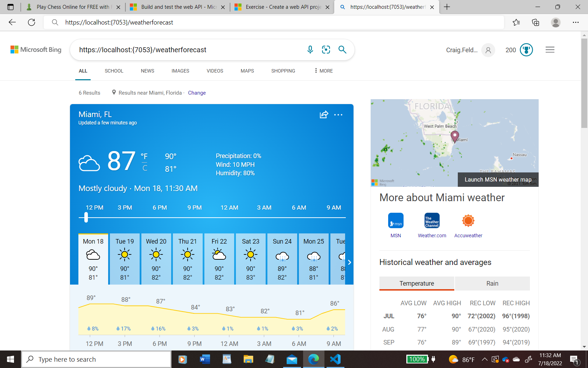This screenshot has height=368, width=588.
Task: Open browser profile icon
Action: click(556, 22)
